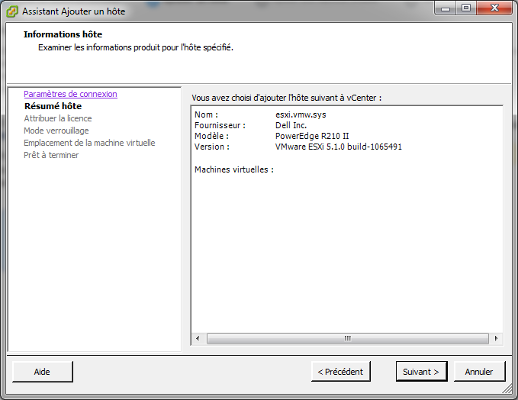Go back with the Précédent button
Image resolution: width=518 pixels, height=400 pixels.
(x=340, y=372)
